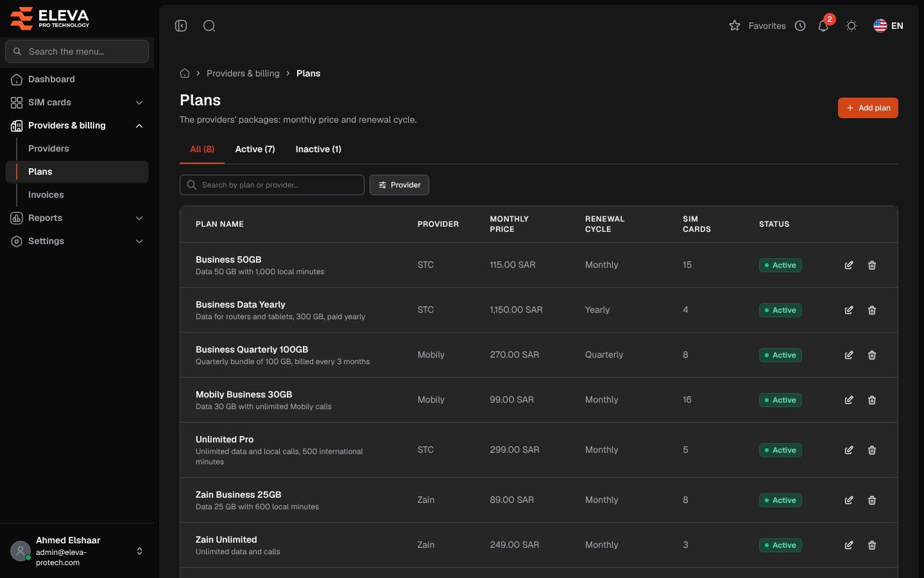The height and width of the screenshot is (578, 924).
Task: Edit the Zain Business 25GB plan
Action: click(x=849, y=500)
